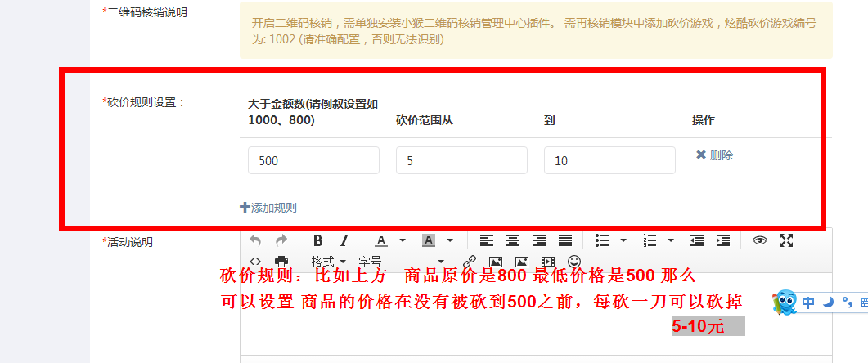This screenshot has width=868, height=363.
Task: Click the 操作 column header
Action: (703, 120)
